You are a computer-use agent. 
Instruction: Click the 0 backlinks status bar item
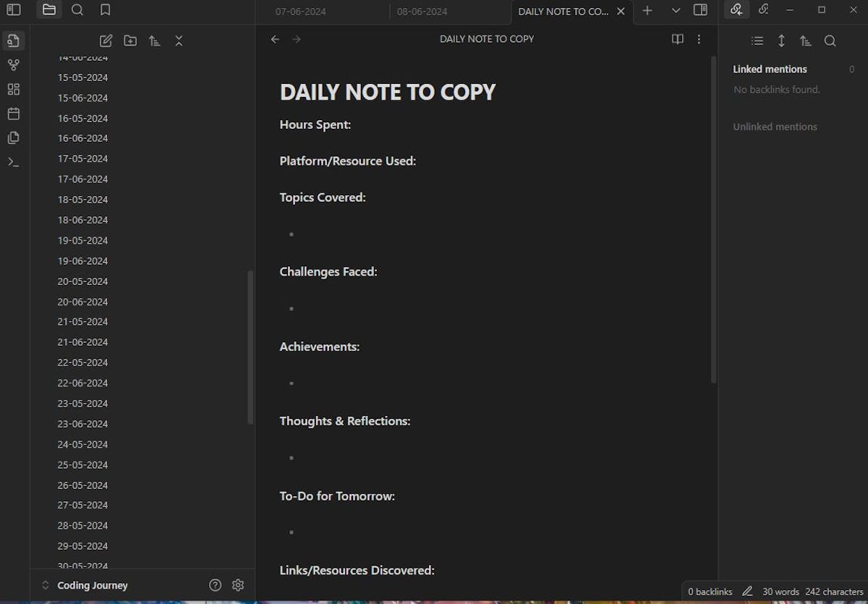[x=709, y=591]
